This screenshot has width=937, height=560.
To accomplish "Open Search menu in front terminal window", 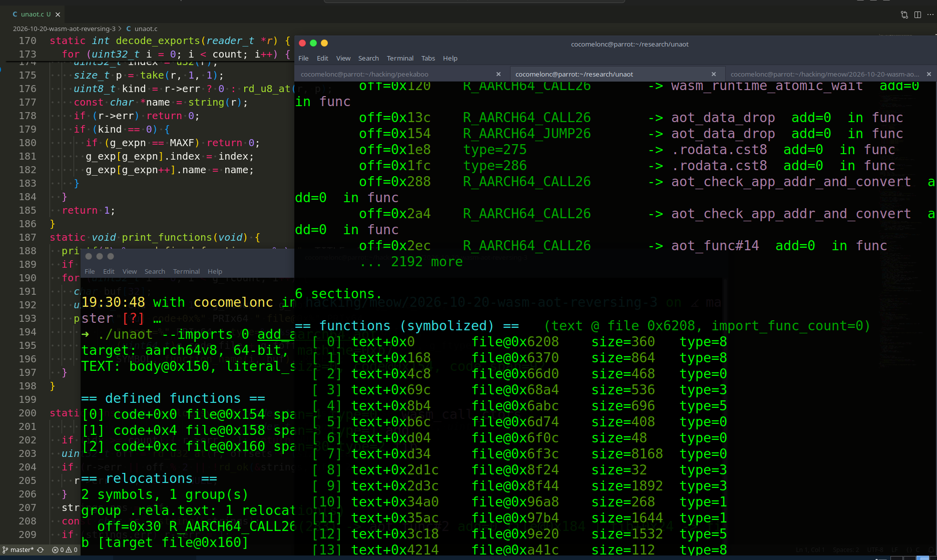I will [x=368, y=58].
